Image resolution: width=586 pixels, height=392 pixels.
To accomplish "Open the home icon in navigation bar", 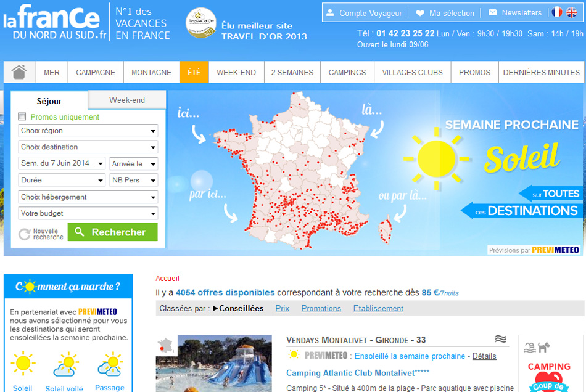I will [x=19, y=71].
